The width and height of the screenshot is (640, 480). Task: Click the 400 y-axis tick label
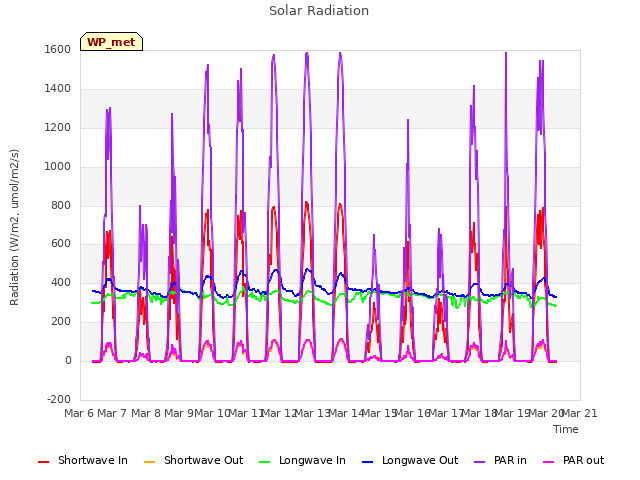pyautogui.click(x=61, y=283)
